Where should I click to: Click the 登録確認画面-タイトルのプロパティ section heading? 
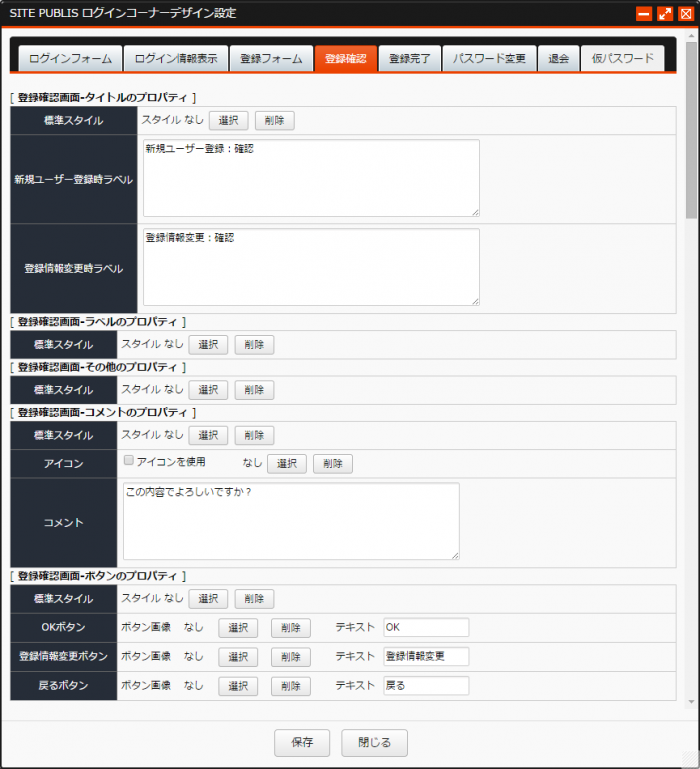tap(103, 98)
